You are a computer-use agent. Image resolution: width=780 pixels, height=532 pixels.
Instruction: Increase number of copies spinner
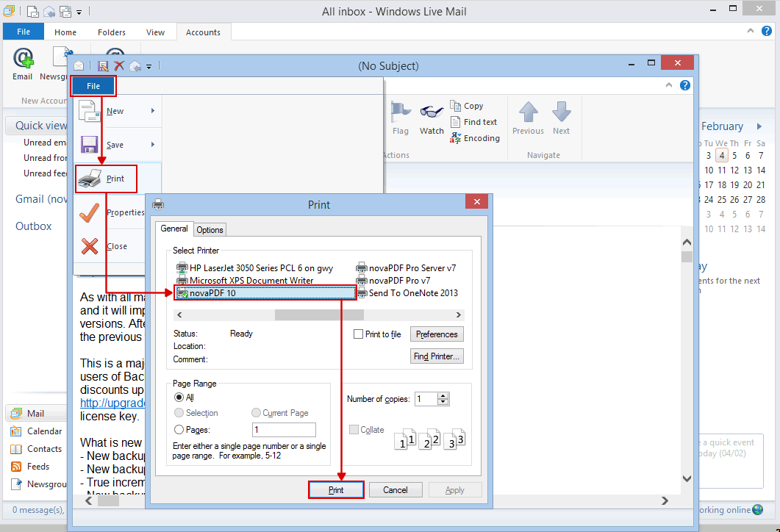tap(443, 396)
